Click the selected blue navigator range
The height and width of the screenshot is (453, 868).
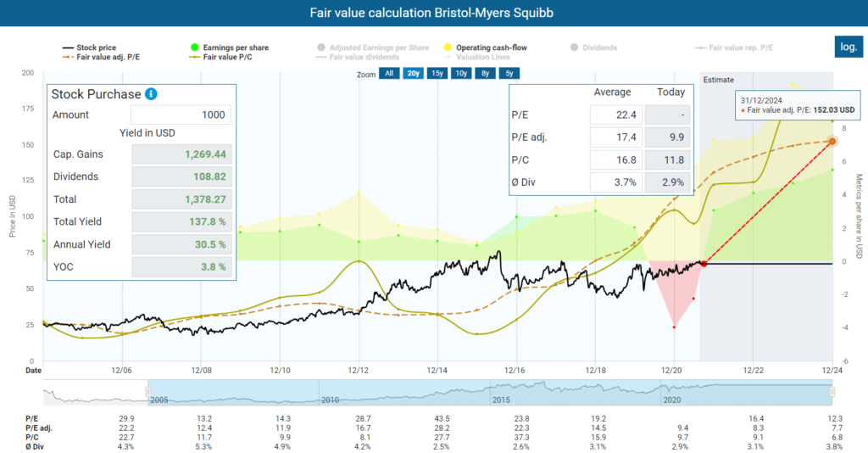(490, 393)
